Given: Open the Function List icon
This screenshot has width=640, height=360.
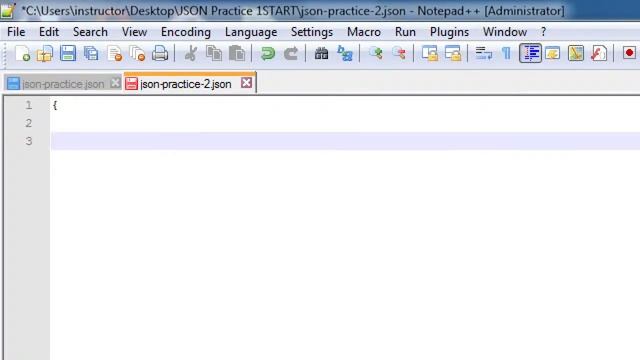Looking at the screenshot, I should click(599, 53).
